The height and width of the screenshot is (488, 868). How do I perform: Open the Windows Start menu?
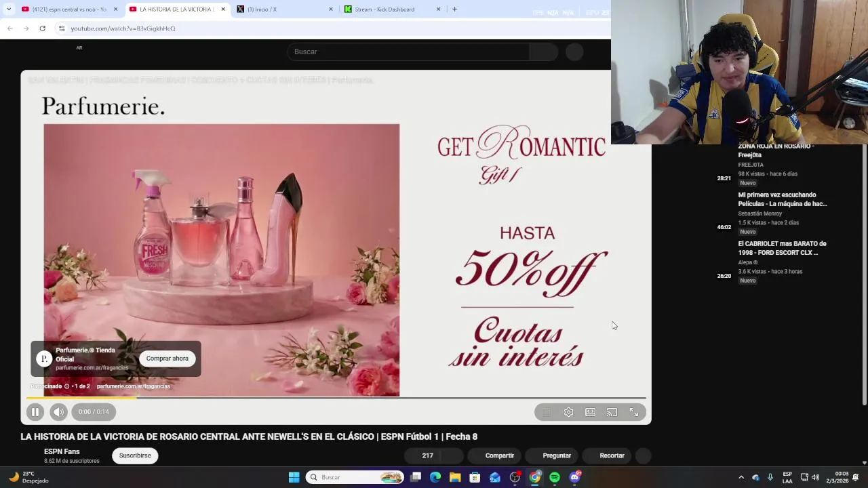(294, 477)
